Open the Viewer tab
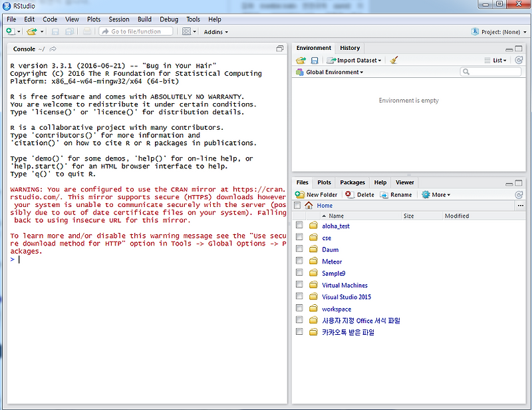This screenshot has width=532, height=410. click(405, 182)
